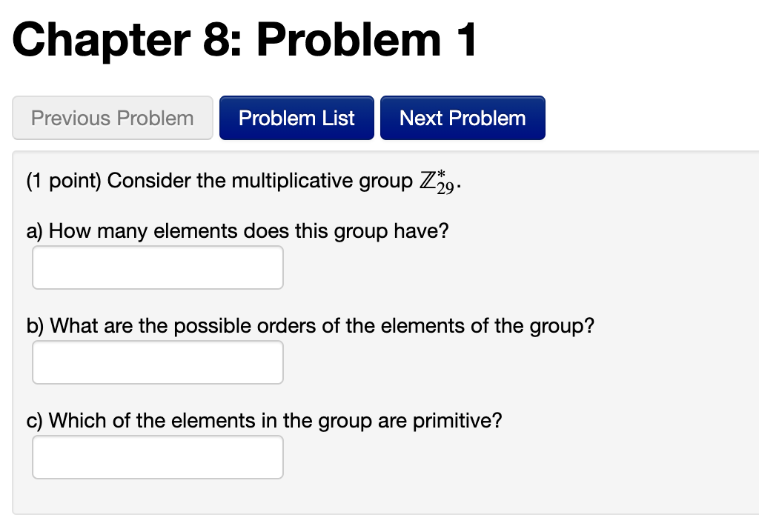Return to prior exercise via Previous Problem

coord(112,117)
